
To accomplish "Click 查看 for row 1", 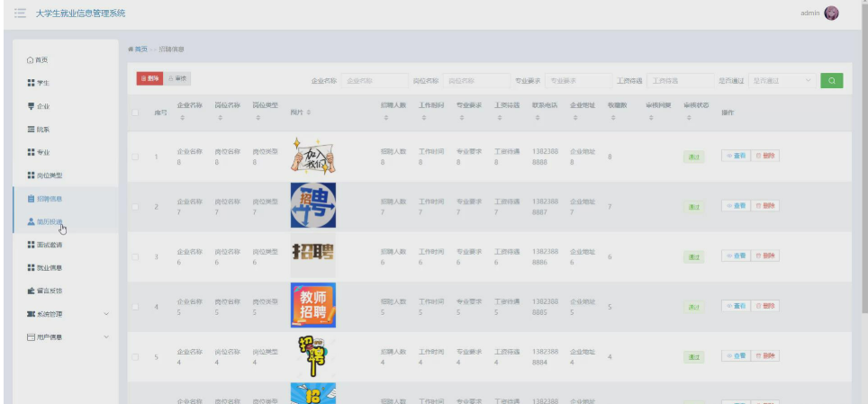I will click(x=736, y=156).
